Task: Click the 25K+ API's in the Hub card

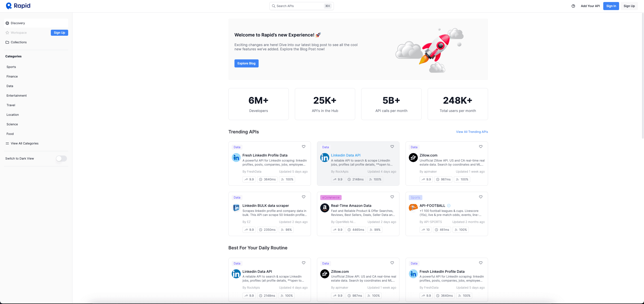Action: [325, 104]
